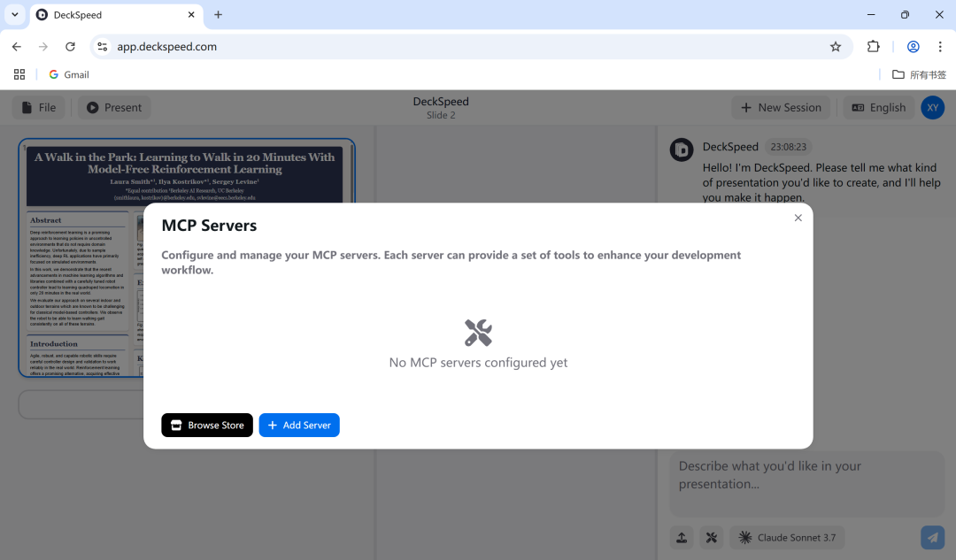The image size is (956, 560).
Task: Click the Add Server button
Action: click(299, 426)
